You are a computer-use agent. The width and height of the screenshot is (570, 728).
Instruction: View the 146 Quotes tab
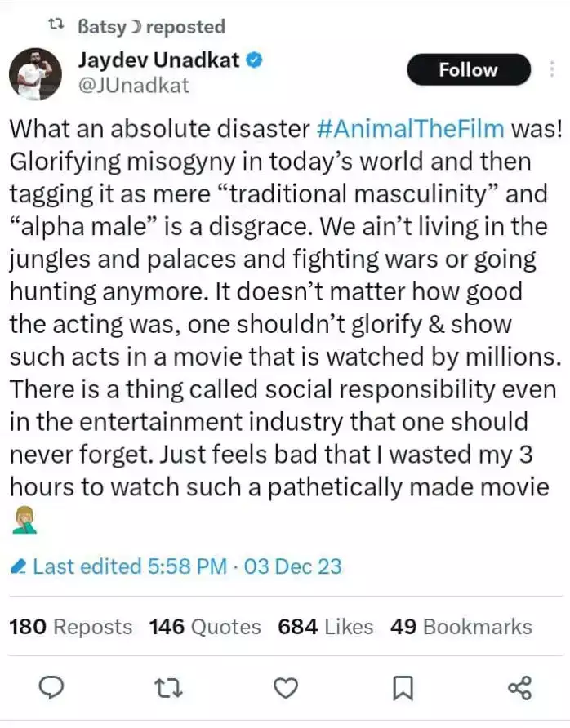pyautogui.click(x=204, y=627)
